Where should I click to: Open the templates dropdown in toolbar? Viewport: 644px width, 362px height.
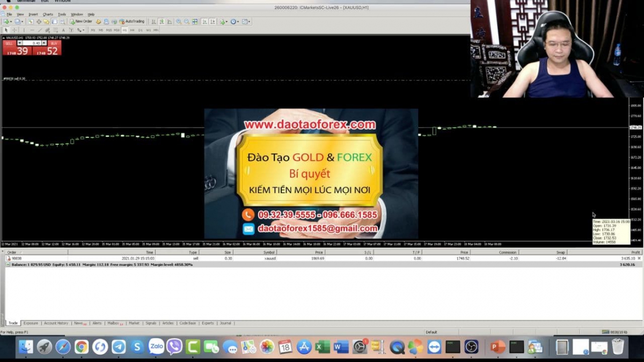pos(246,21)
